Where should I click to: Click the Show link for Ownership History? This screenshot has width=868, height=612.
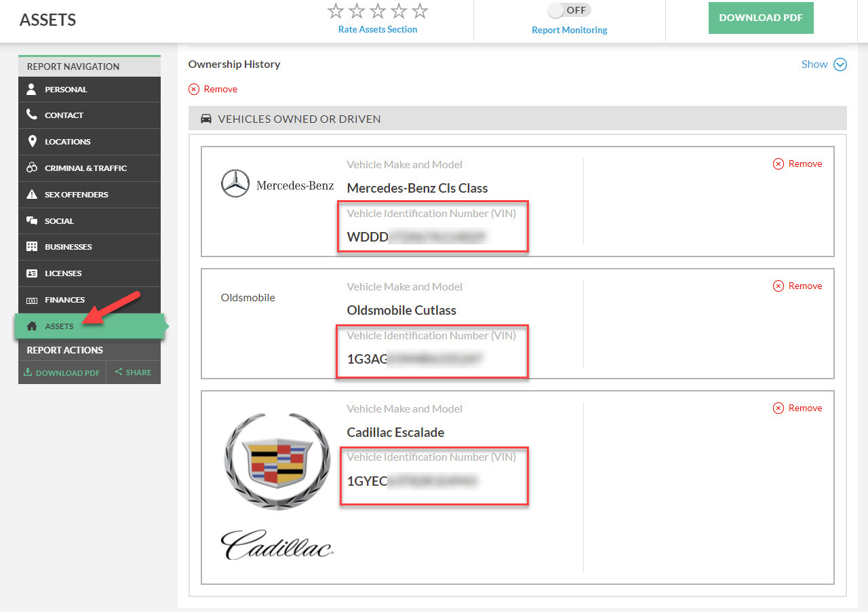pyautogui.click(x=814, y=64)
